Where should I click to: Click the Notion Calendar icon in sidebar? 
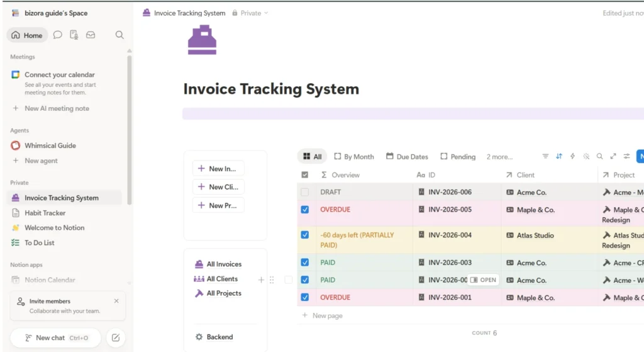click(16, 280)
